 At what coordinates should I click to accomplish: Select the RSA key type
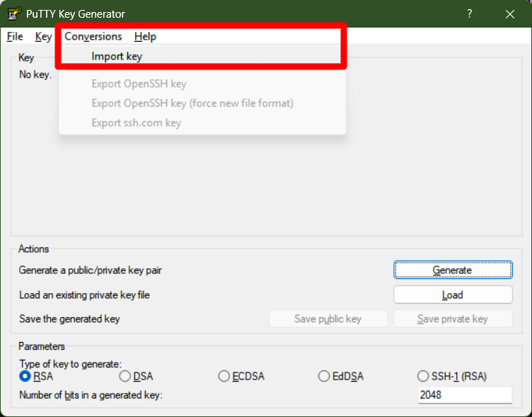click(36, 376)
